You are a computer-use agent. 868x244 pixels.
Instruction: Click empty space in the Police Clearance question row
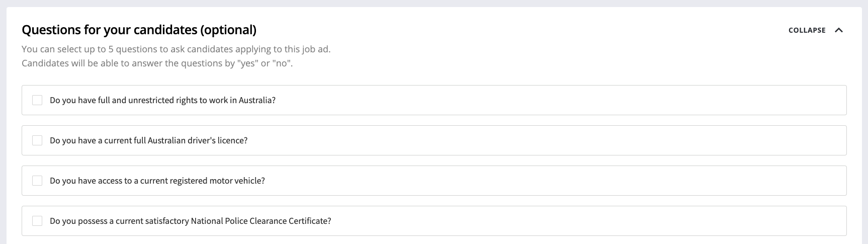553,221
